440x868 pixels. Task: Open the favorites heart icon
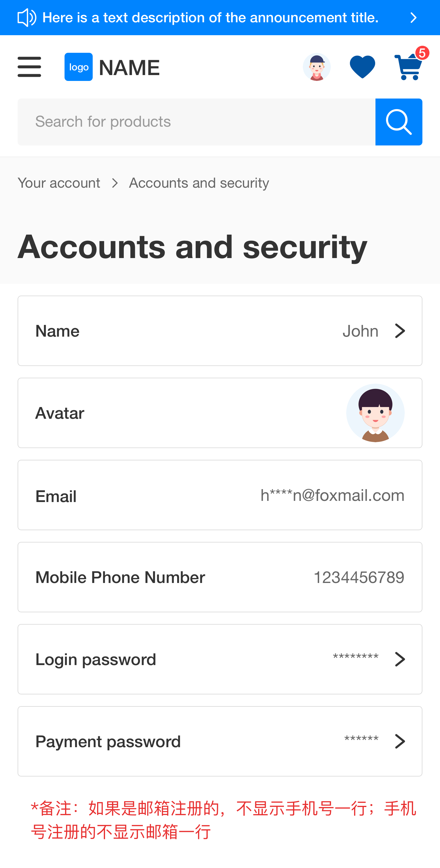363,67
